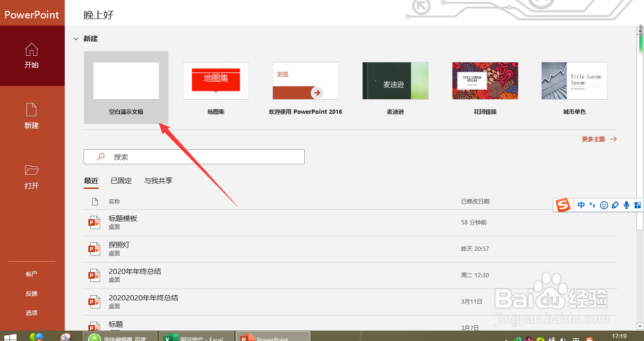Open the Sogou toolbox grid icon
This screenshot has width=644, height=341.
637,205
